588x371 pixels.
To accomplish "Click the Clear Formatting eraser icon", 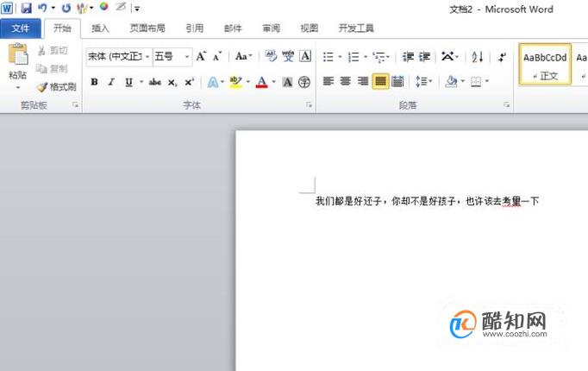I will 271,56.
